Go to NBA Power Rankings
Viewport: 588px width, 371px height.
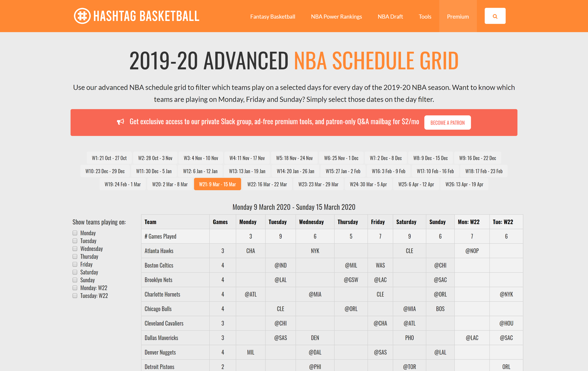336,17
